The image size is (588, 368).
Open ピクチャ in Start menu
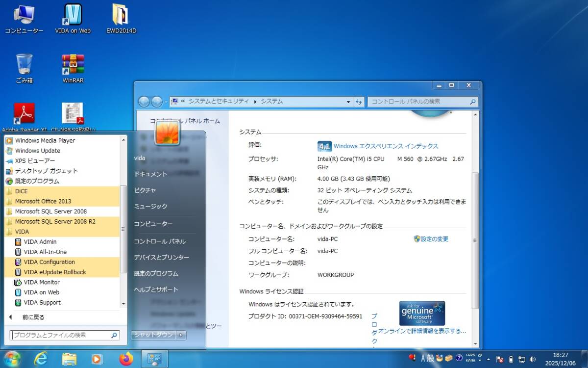[x=145, y=190]
